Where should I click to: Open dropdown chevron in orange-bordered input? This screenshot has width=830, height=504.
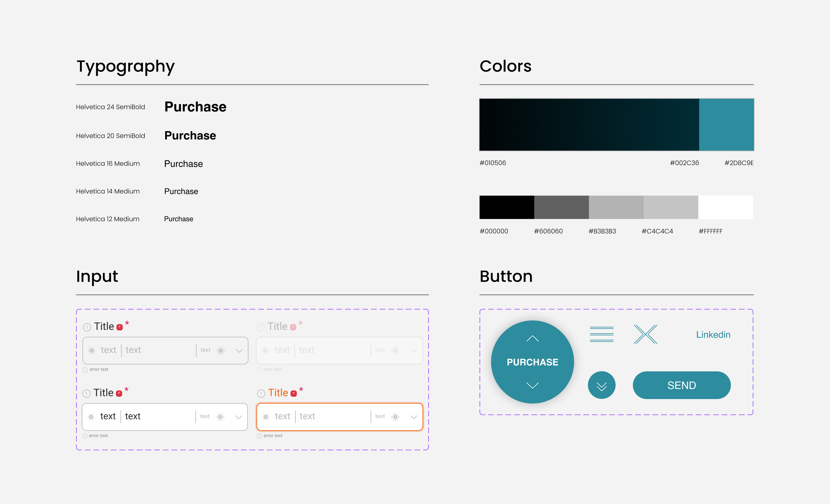point(414,417)
